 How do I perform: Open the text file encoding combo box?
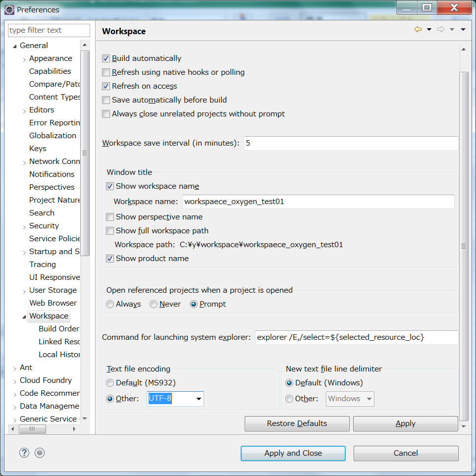tap(199, 399)
